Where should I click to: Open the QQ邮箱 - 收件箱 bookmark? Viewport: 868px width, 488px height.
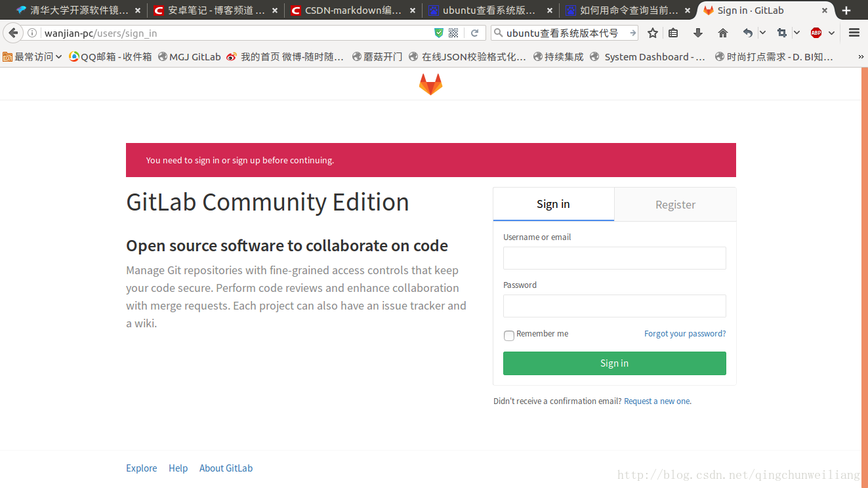[110, 57]
